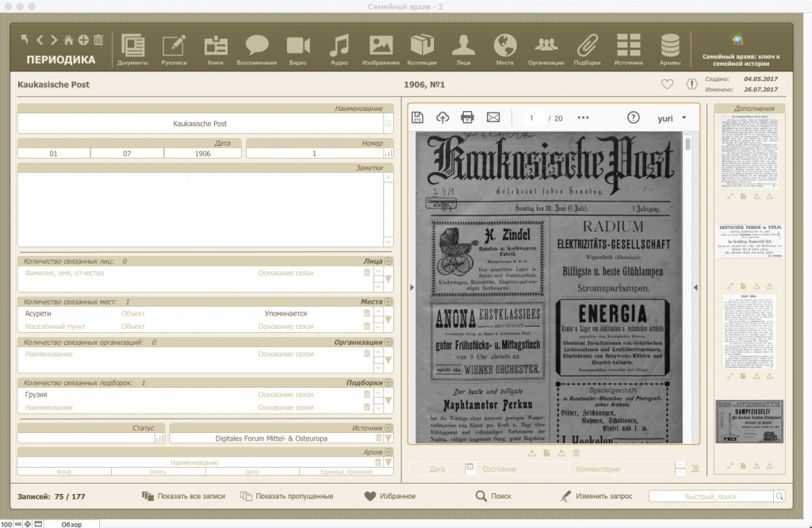Open the Обзор layout menu
The height and width of the screenshot is (528, 812).
(x=71, y=524)
